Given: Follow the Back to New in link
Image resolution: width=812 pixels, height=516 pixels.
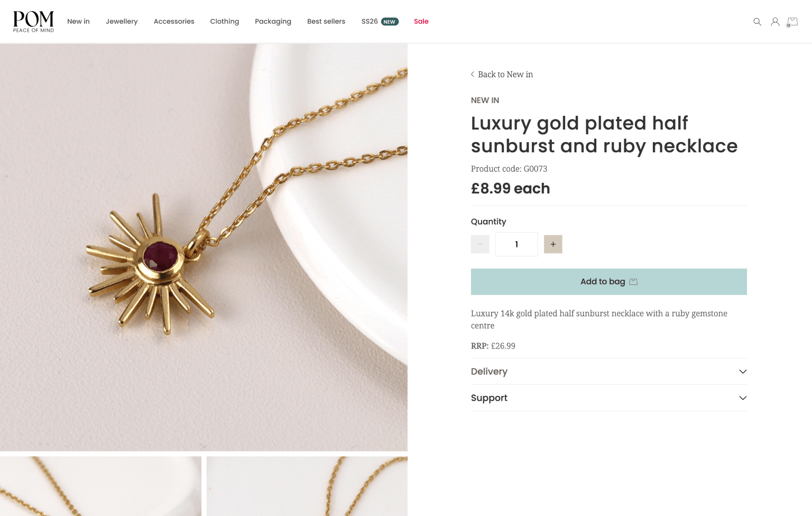Looking at the screenshot, I should click(x=505, y=75).
